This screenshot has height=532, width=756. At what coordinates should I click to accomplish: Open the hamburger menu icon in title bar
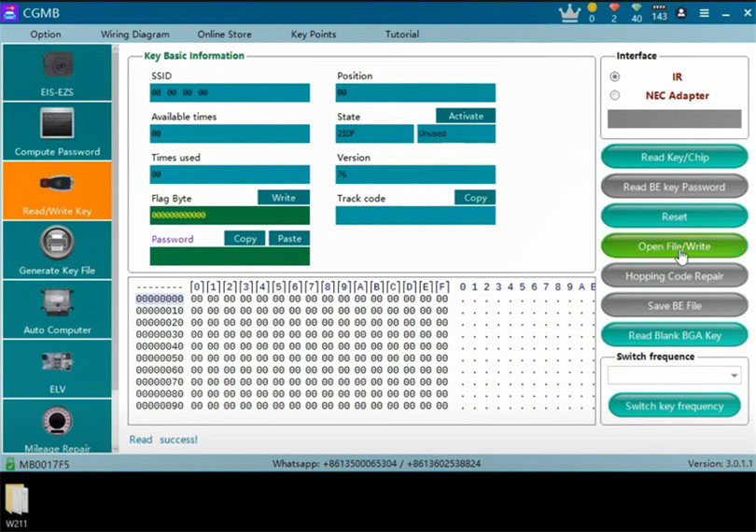(705, 13)
